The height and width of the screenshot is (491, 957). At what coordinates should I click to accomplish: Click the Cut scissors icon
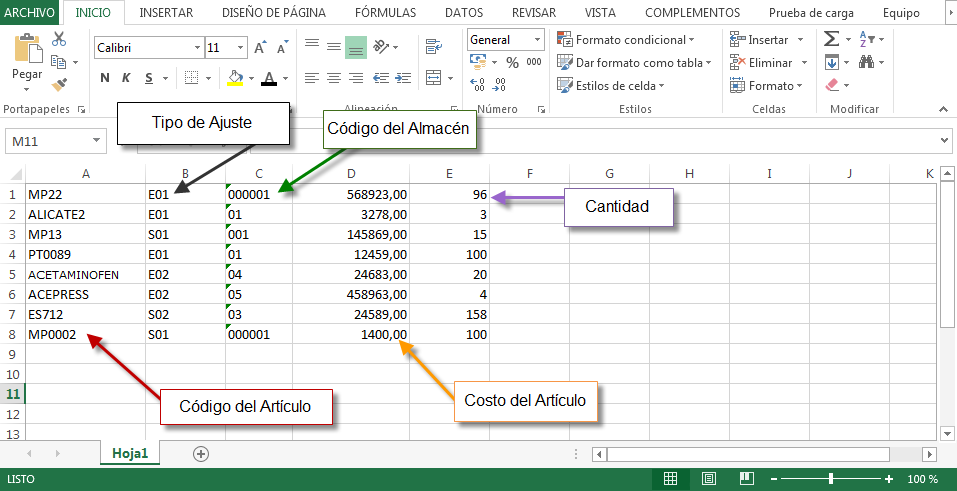(59, 39)
